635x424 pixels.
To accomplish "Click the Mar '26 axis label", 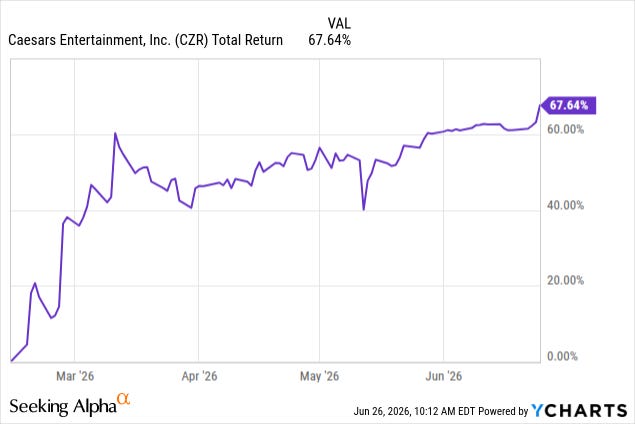I will pyautogui.click(x=75, y=376).
